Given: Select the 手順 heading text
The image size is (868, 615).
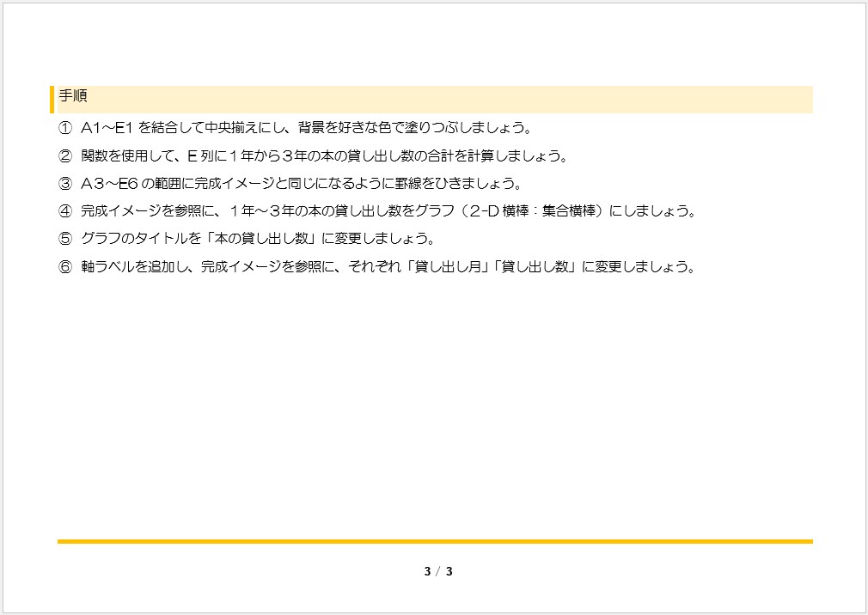Looking at the screenshot, I should click(73, 96).
